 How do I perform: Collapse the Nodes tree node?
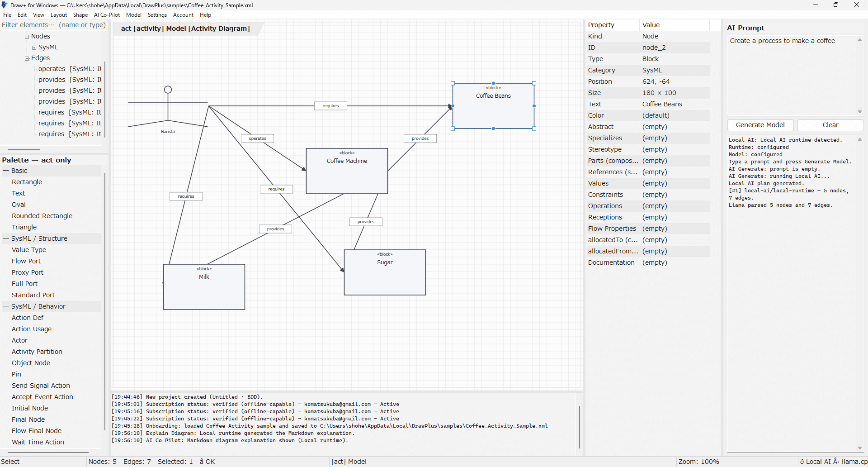(x=27, y=36)
